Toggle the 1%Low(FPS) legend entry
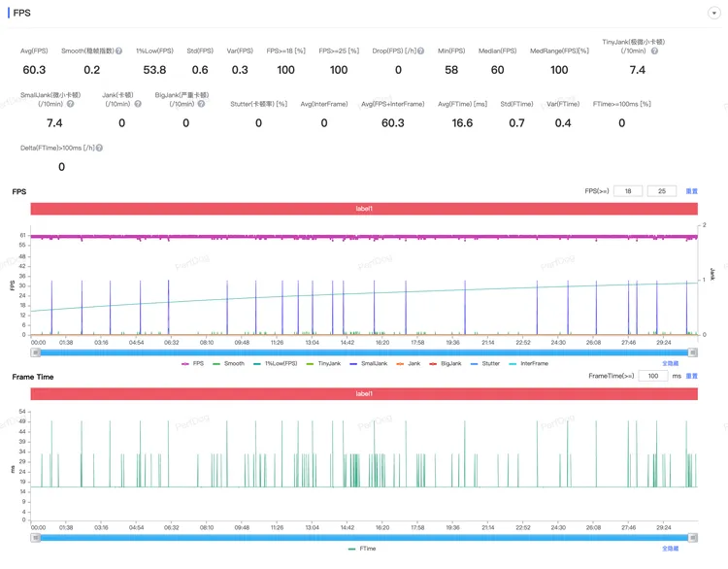The height and width of the screenshot is (569, 728). pyautogui.click(x=279, y=364)
